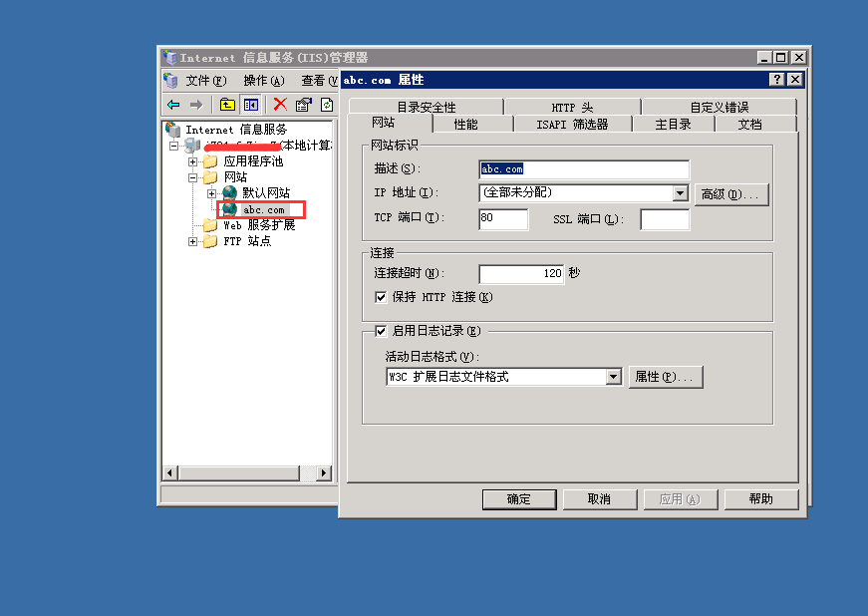Click the 高级 button
This screenshot has width=868, height=616.
point(731,194)
